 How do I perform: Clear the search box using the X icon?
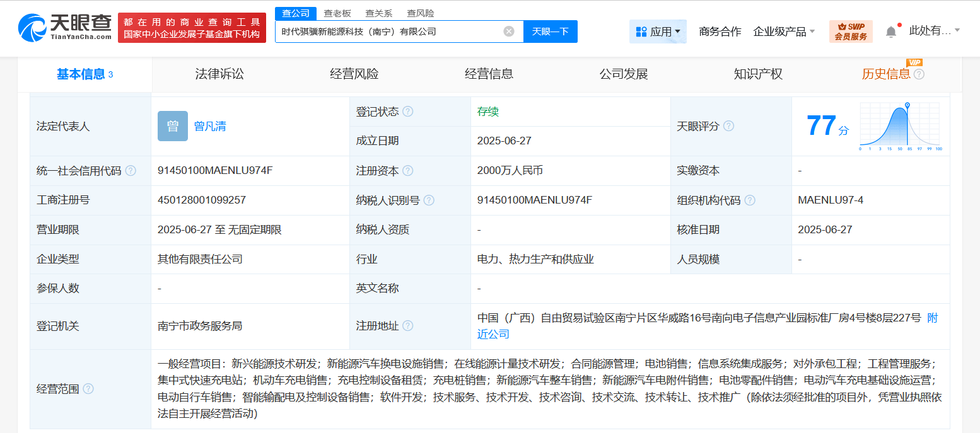(509, 31)
